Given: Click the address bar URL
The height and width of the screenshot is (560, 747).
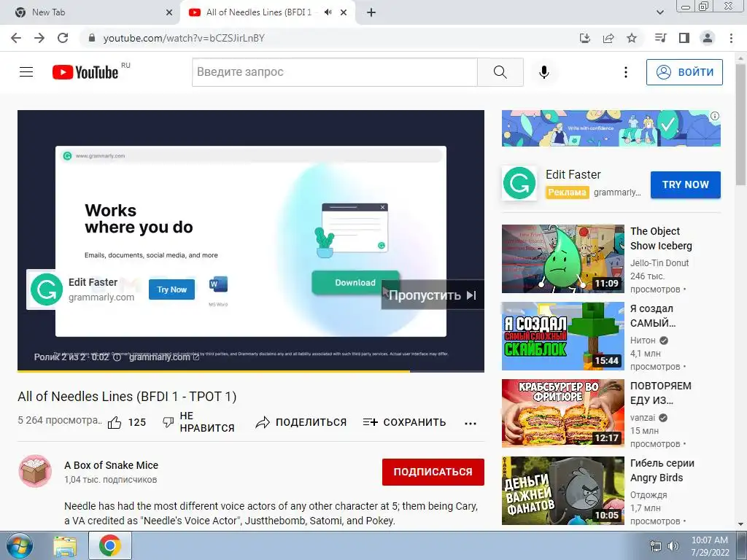Looking at the screenshot, I should (184, 38).
